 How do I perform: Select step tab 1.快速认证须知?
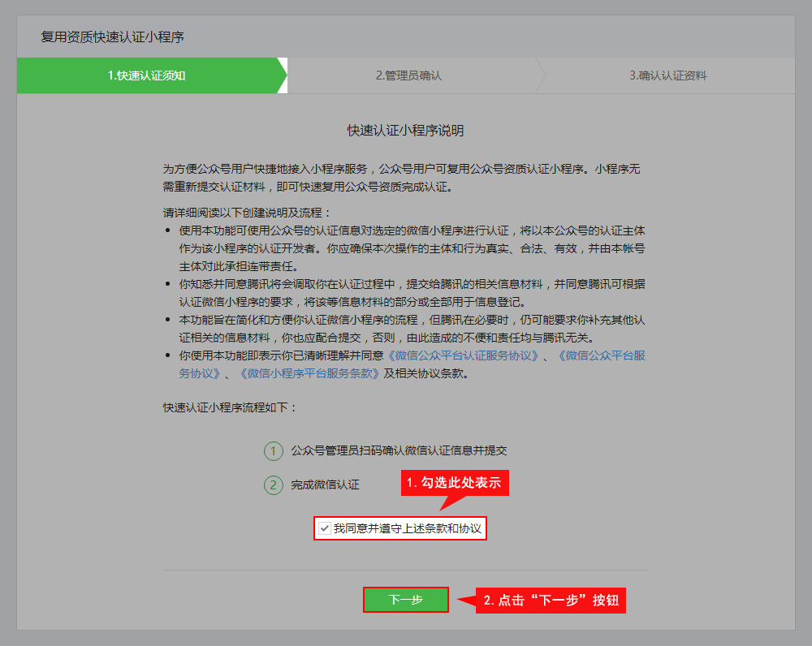point(147,75)
